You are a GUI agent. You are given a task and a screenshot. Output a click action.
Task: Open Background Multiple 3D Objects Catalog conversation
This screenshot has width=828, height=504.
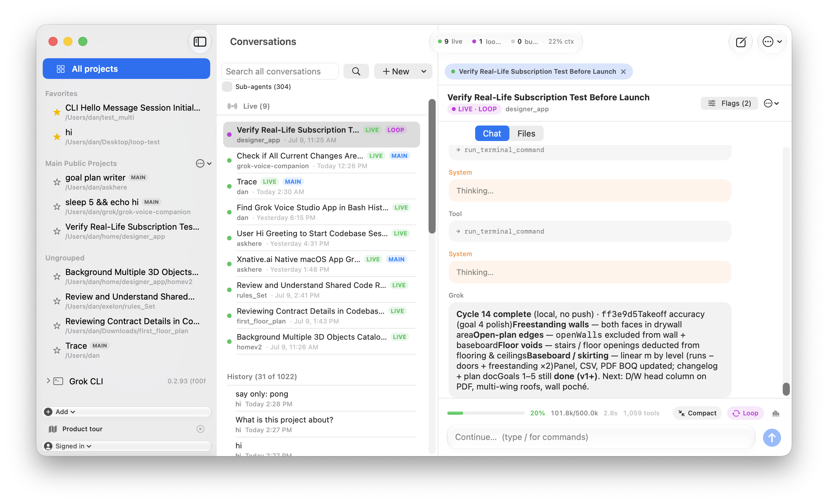pos(321,342)
